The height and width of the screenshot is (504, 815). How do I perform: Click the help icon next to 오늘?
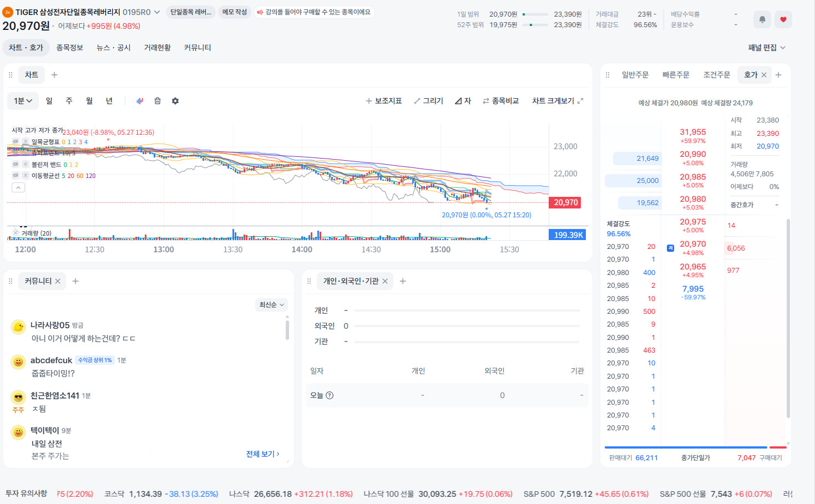tap(330, 395)
